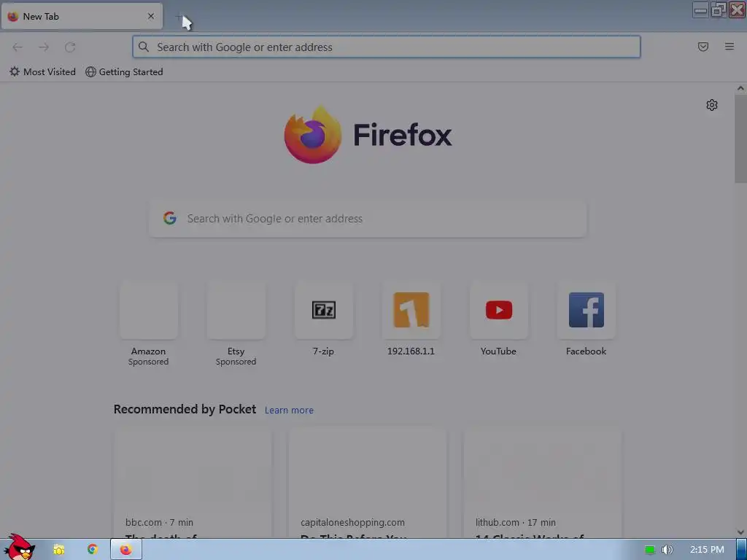Open the Most Visited bookmarks folder
The width and height of the screenshot is (747, 560).
pos(42,72)
